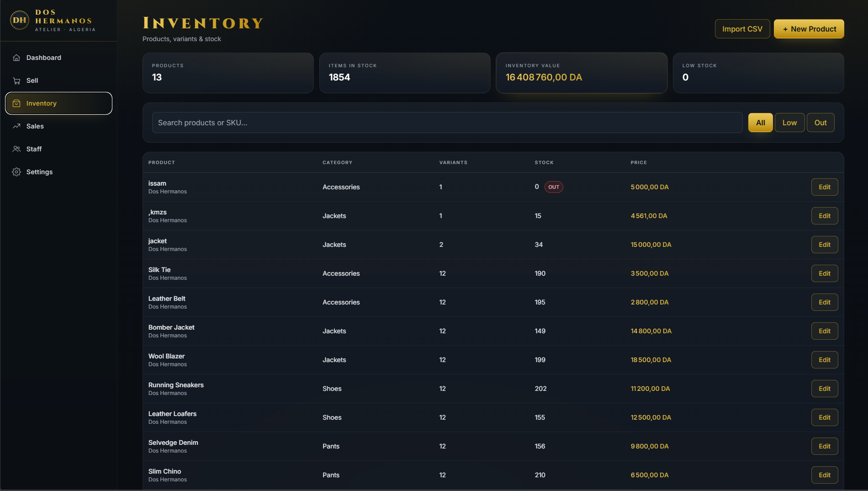Edit the Selvedge Denim product
The height and width of the screenshot is (491, 868).
(825, 446)
